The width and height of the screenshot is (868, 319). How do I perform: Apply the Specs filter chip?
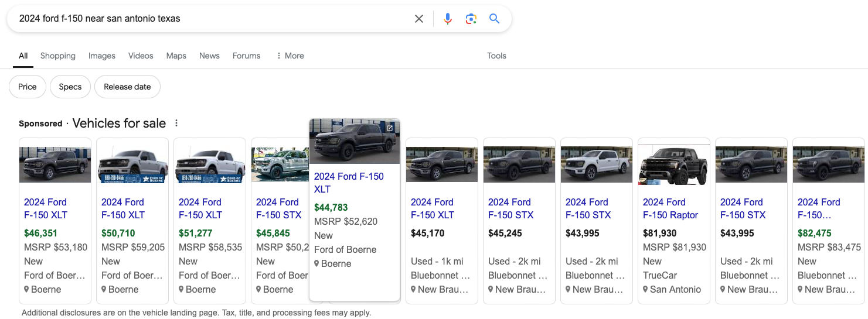[70, 87]
